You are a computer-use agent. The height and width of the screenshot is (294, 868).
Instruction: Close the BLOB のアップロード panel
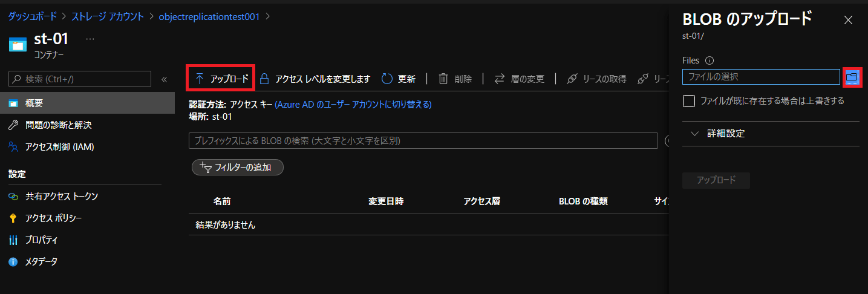click(x=848, y=20)
